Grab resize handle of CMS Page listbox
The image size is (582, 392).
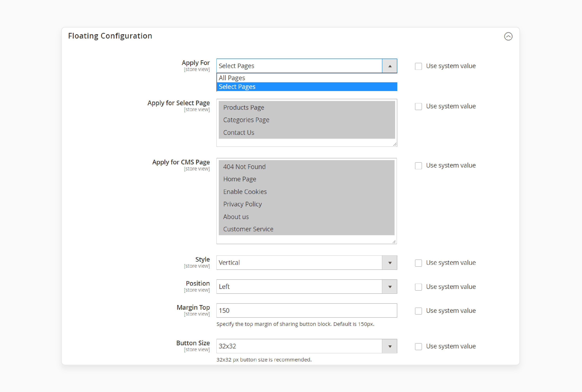point(394,241)
